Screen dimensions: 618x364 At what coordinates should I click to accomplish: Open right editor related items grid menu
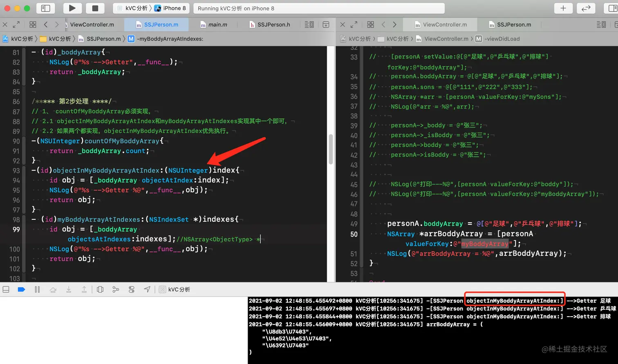371,25
